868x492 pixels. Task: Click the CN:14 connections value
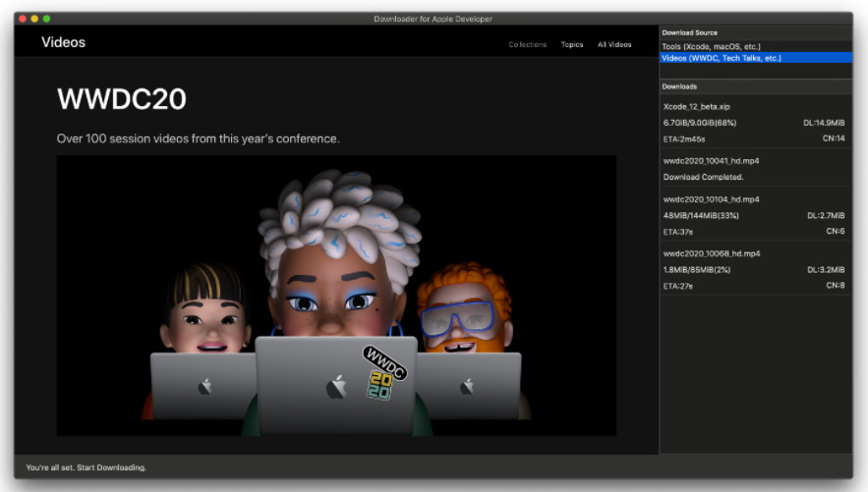pos(834,138)
